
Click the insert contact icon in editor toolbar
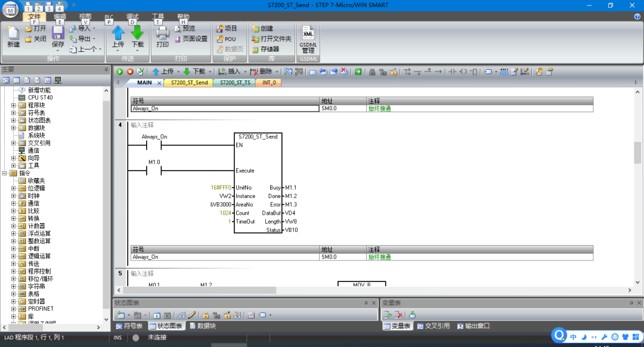[x=453, y=72]
